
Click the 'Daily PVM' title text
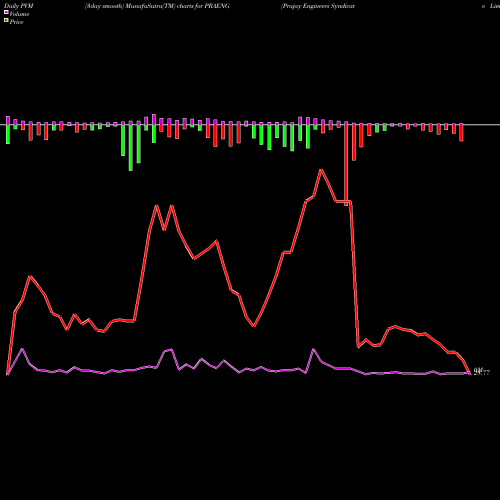click(x=19, y=6)
